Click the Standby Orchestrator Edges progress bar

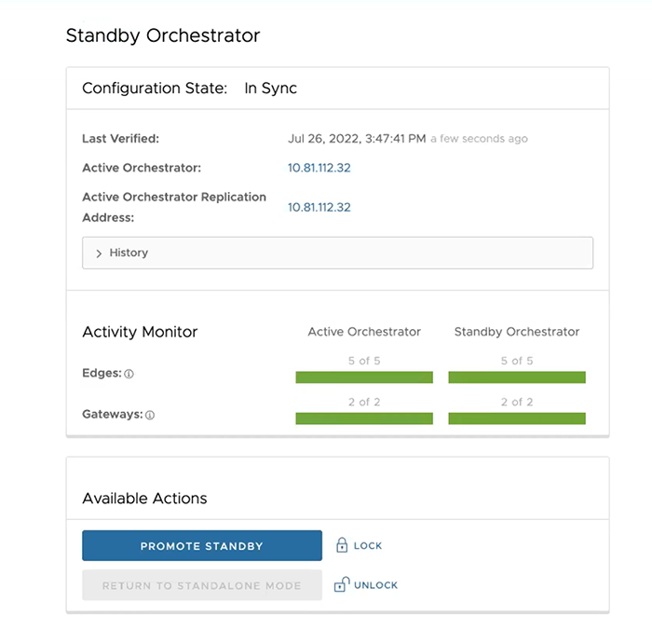click(x=517, y=377)
